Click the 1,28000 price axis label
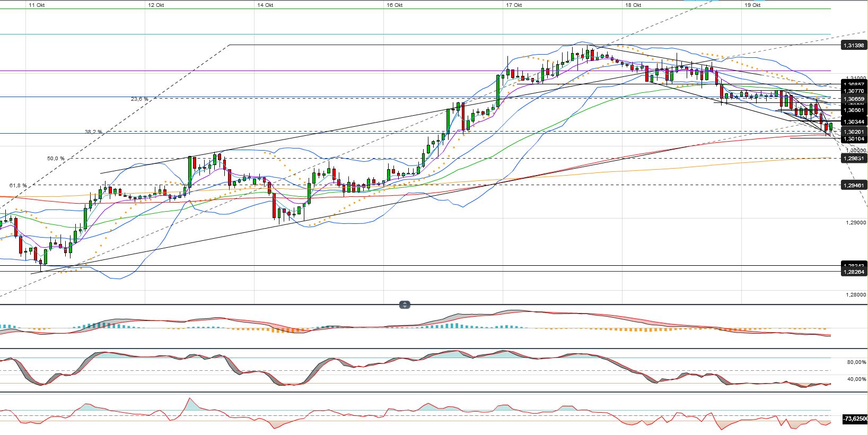Screen dimensions: 868x435 coord(855,295)
